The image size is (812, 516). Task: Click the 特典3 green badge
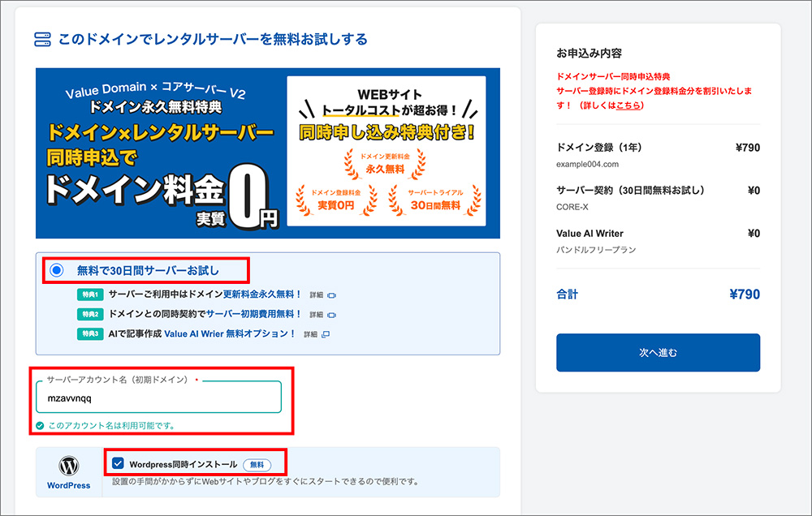[x=90, y=333]
